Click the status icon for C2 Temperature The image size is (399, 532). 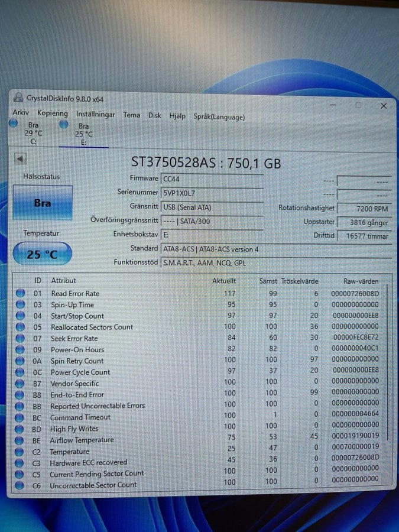point(20,452)
